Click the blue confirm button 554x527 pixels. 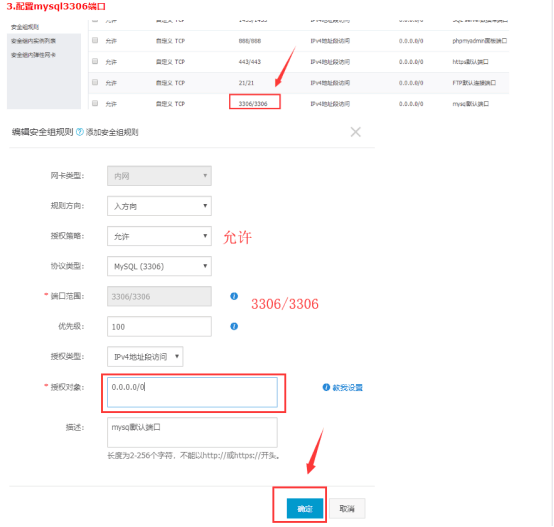305,508
